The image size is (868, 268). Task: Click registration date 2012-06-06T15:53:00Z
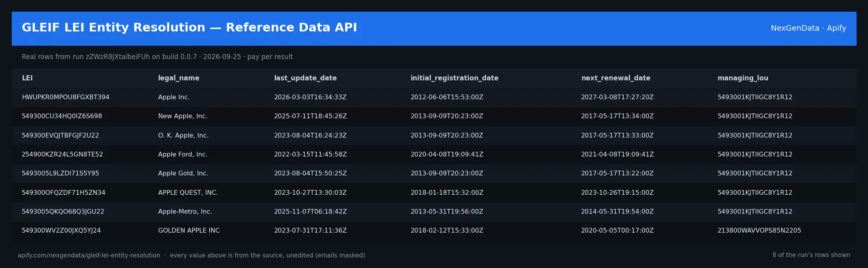click(x=447, y=97)
